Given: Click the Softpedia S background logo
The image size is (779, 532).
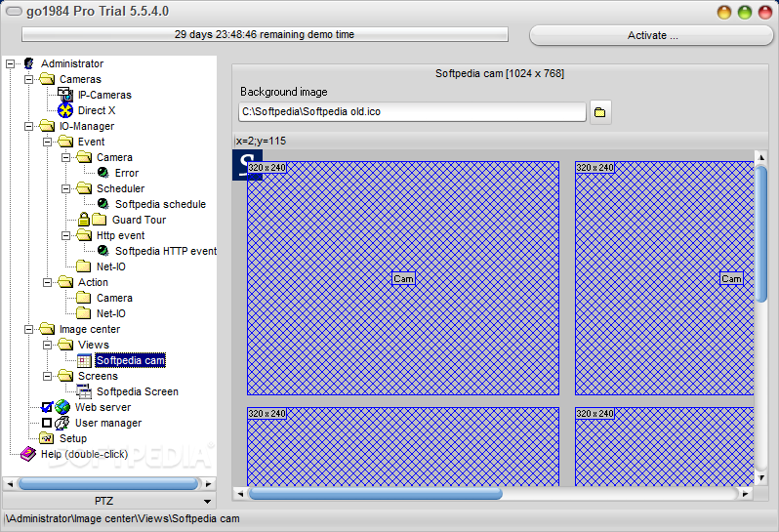Looking at the screenshot, I should (x=247, y=163).
